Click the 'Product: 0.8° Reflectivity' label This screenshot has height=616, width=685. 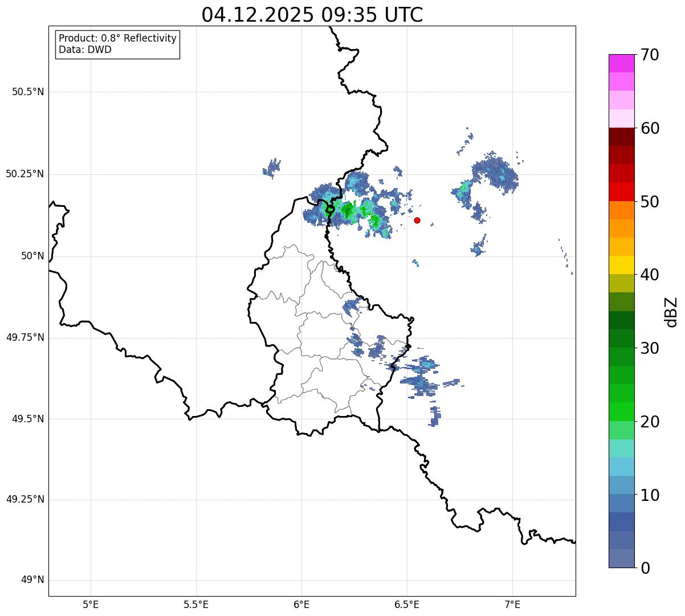[118, 38]
